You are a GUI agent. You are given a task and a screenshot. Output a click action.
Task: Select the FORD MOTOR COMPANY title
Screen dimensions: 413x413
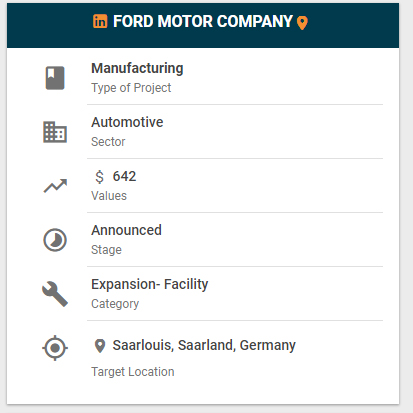[203, 21]
